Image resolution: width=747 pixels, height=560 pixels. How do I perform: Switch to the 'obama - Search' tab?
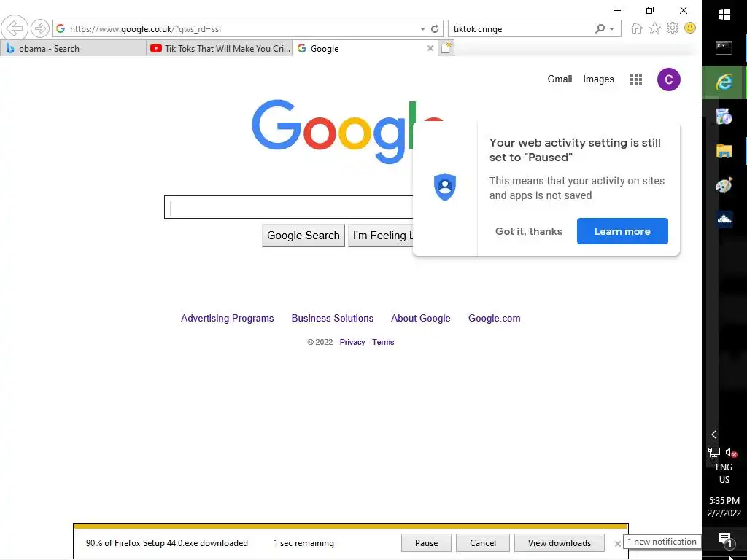pos(73,49)
